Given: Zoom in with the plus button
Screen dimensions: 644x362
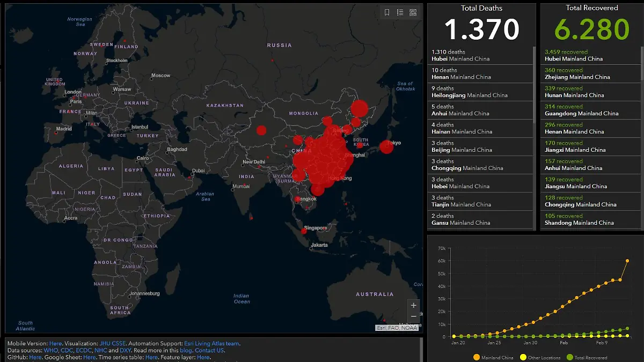Looking at the screenshot, I should pyautogui.click(x=413, y=305).
